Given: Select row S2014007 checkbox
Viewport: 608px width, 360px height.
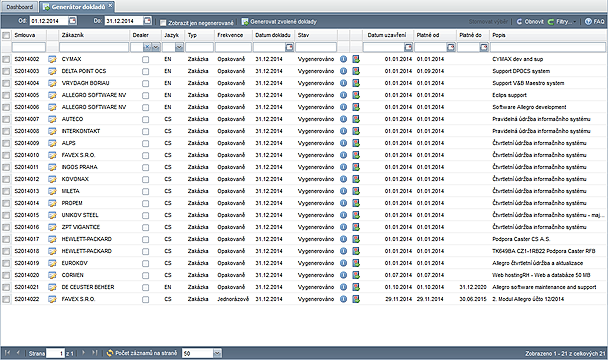Looking at the screenshot, I should tap(6, 119).
